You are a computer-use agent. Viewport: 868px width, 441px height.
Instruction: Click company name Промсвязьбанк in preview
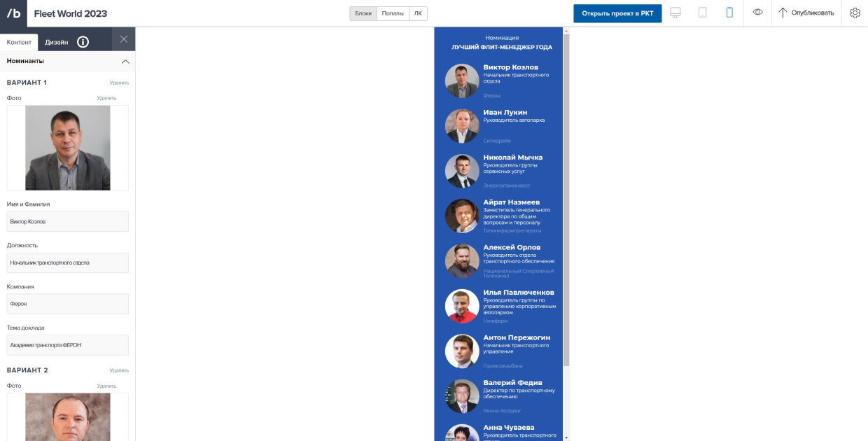pos(503,366)
